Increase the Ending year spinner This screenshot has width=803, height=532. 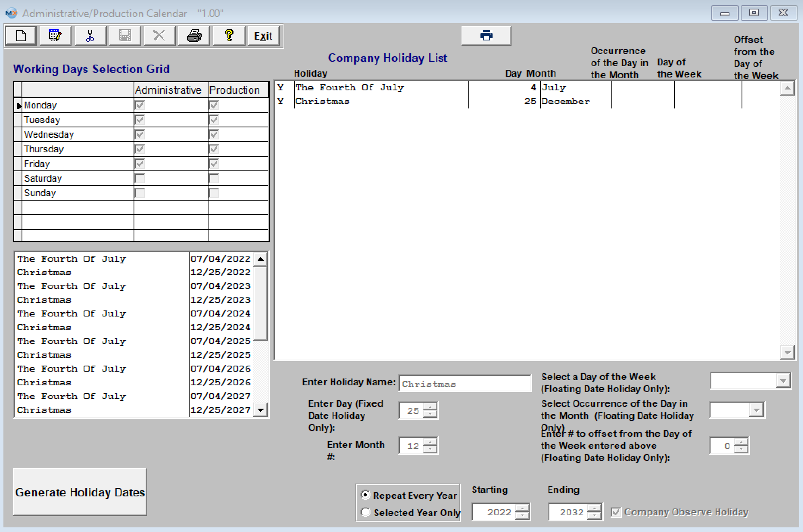click(x=594, y=508)
